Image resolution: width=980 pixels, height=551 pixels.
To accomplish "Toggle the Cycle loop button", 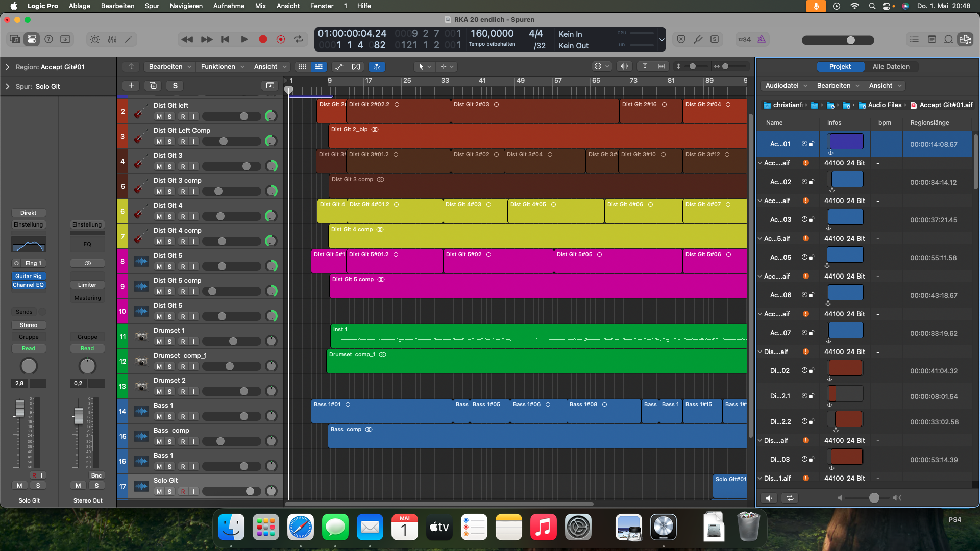I will (299, 39).
